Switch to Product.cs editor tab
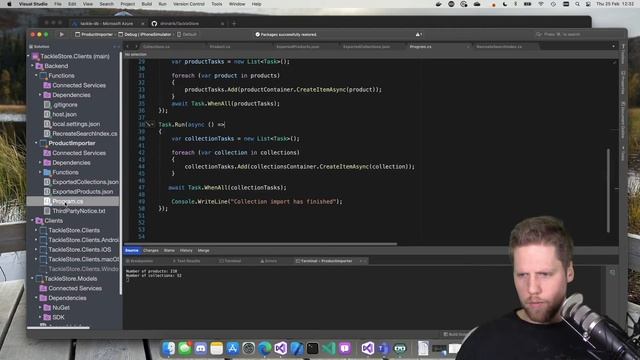Viewport: 640px width, 360px height. point(220,47)
